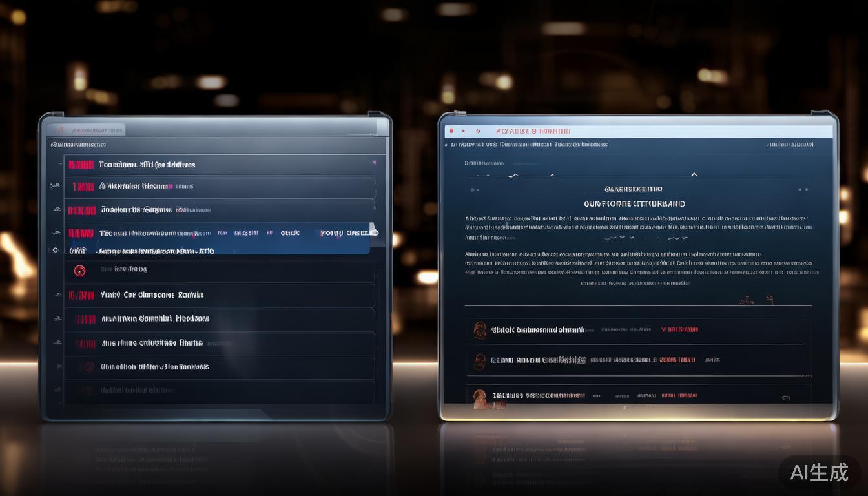Viewport: 868px width, 496px height.
Task: Click the white icon at the highlighted row's right end
Action: (x=372, y=231)
